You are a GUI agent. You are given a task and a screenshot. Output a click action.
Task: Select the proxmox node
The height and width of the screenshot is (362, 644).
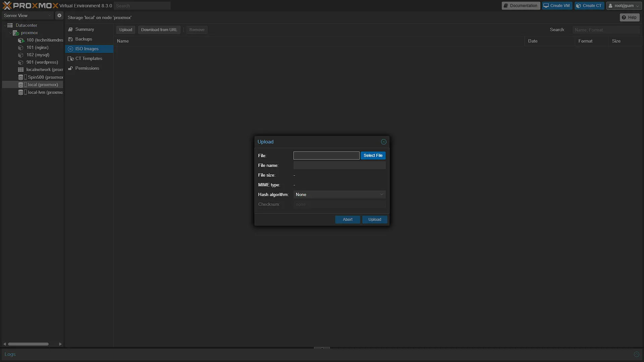(29, 33)
